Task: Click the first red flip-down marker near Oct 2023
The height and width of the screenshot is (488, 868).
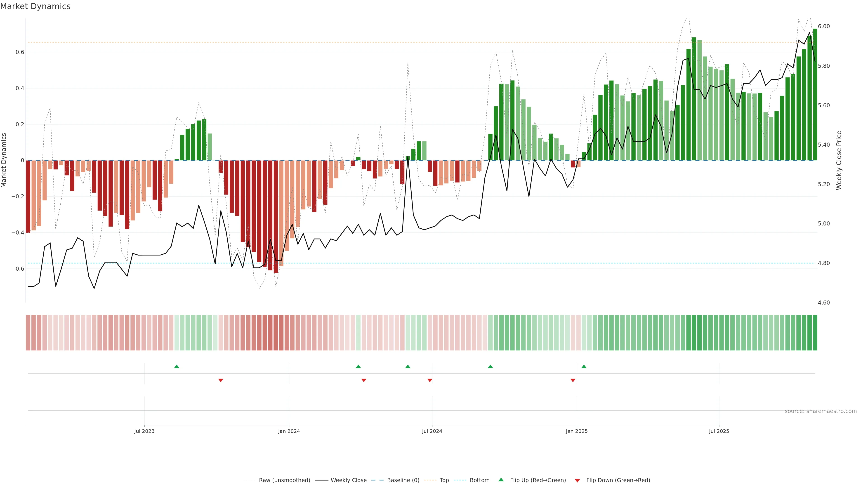Action: (x=221, y=380)
